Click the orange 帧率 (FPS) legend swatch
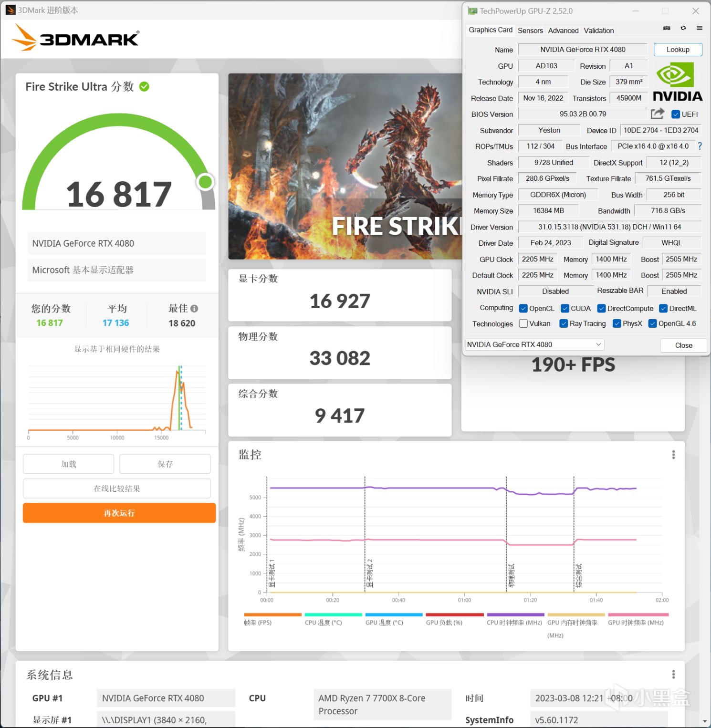 [272, 614]
